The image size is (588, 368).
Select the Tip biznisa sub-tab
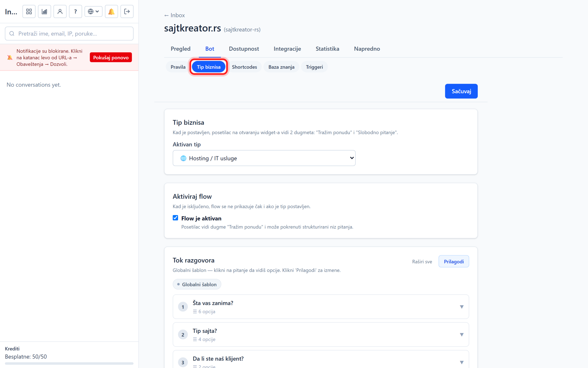[x=209, y=67]
